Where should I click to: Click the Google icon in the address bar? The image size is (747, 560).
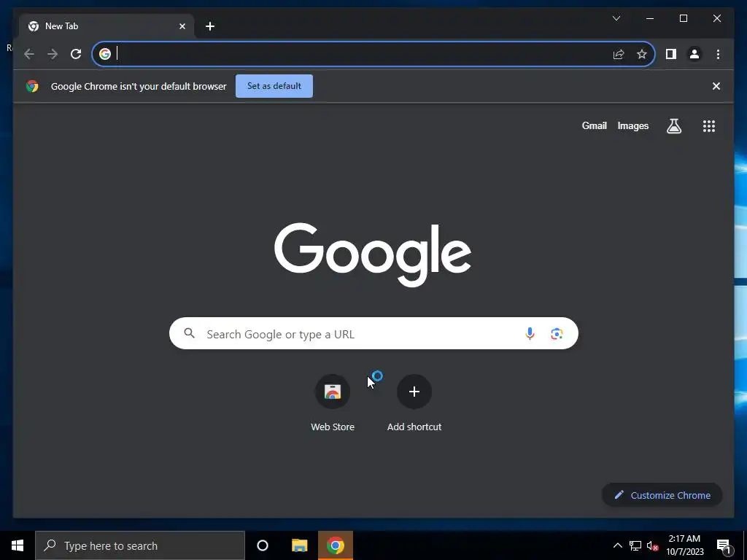pos(105,54)
